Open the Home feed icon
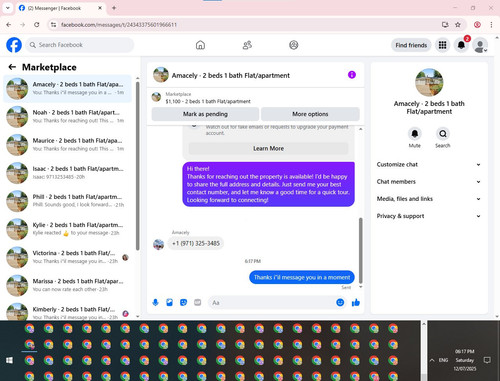Image resolution: width=500 pixels, height=381 pixels. [200, 45]
